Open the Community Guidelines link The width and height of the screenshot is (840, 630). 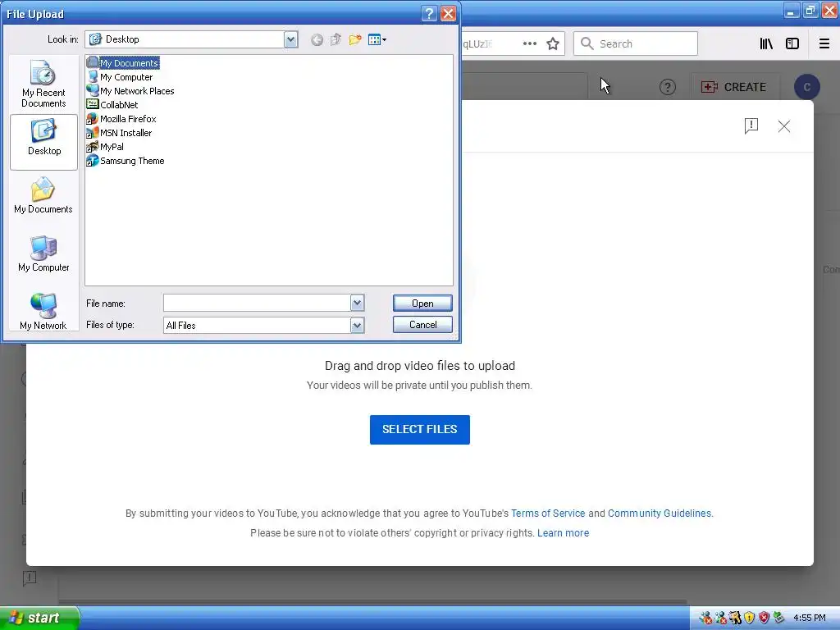660,514
